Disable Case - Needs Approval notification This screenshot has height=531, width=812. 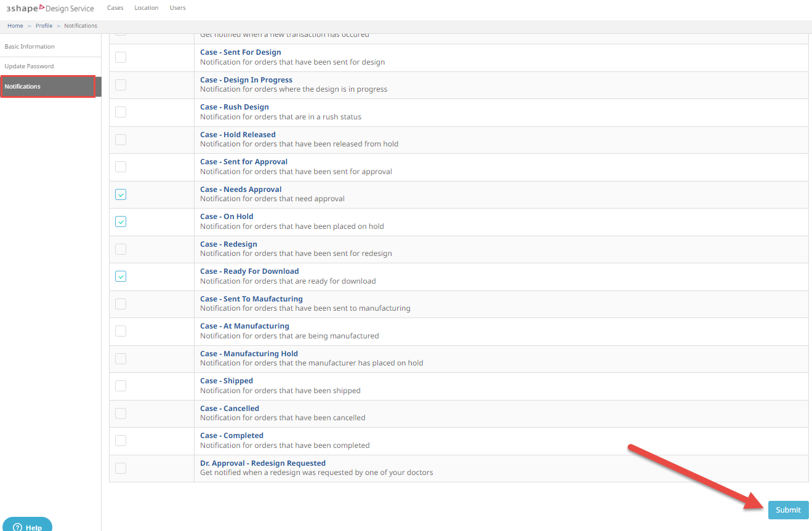pyautogui.click(x=121, y=194)
